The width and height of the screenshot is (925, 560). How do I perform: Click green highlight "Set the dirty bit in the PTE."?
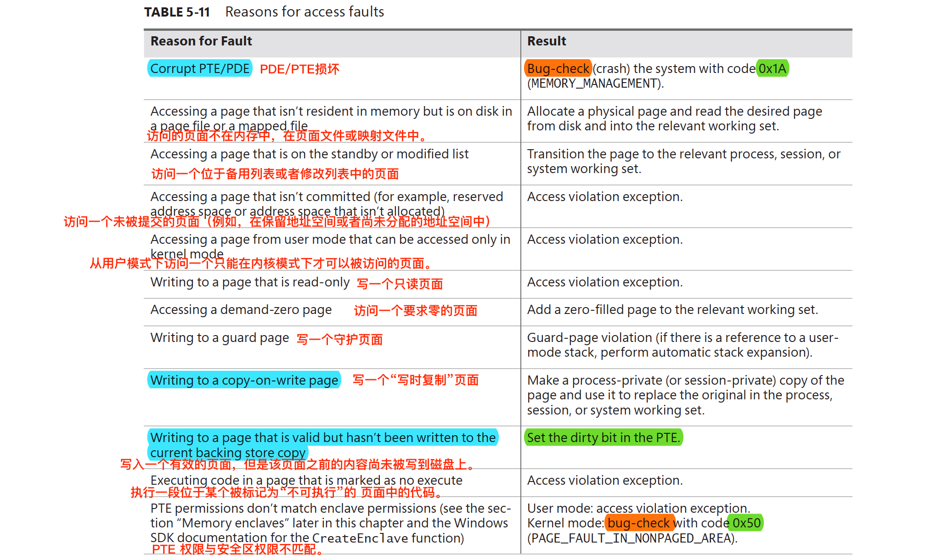[603, 438]
